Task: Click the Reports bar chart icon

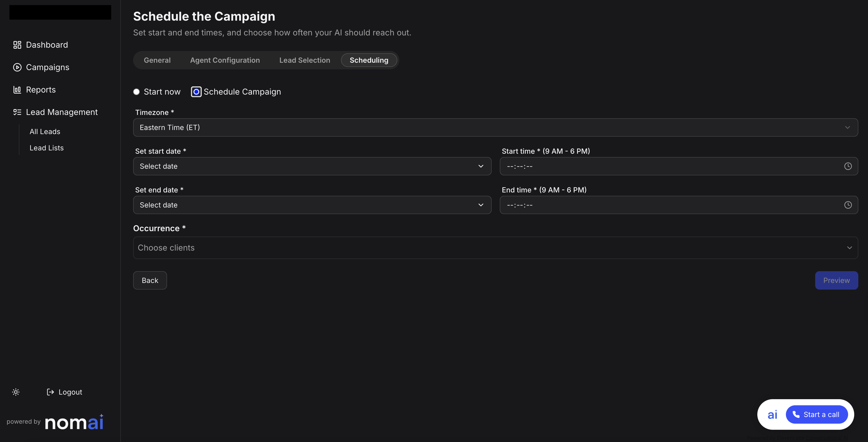Action: coord(17,90)
